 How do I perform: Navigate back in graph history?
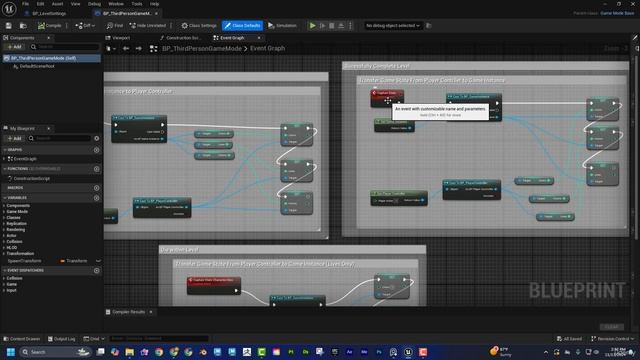point(126,49)
